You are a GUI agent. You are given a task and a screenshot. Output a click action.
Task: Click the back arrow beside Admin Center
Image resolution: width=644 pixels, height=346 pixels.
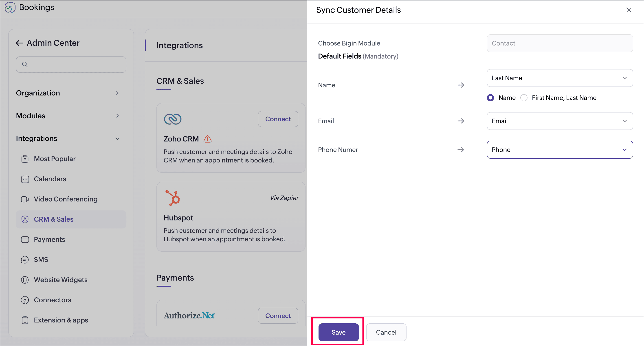20,43
